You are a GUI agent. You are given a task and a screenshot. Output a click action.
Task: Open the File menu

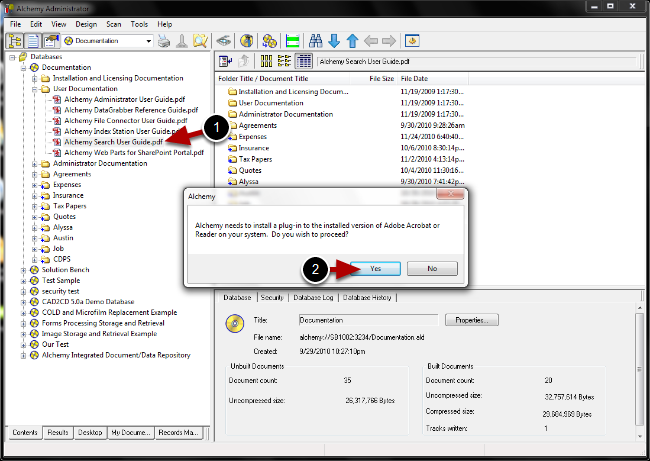[15, 24]
